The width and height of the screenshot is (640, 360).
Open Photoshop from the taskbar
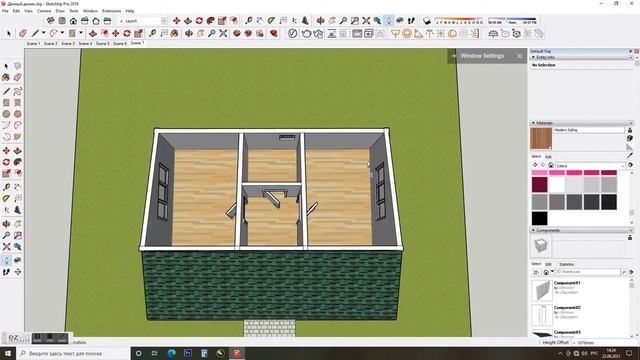click(x=188, y=353)
